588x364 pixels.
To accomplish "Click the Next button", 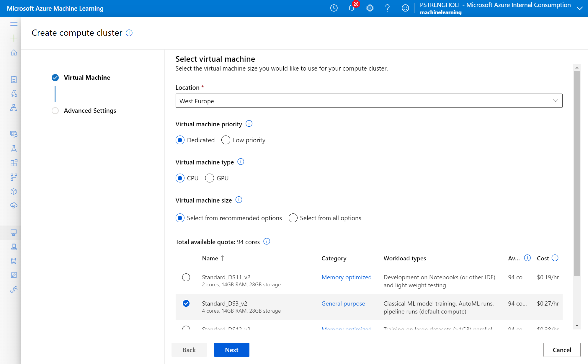I will click(231, 350).
